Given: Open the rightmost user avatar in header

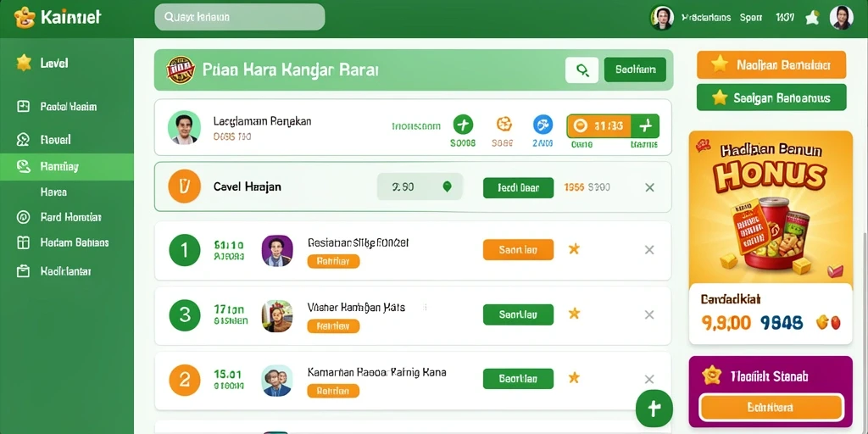Looking at the screenshot, I should click(841, 18).
